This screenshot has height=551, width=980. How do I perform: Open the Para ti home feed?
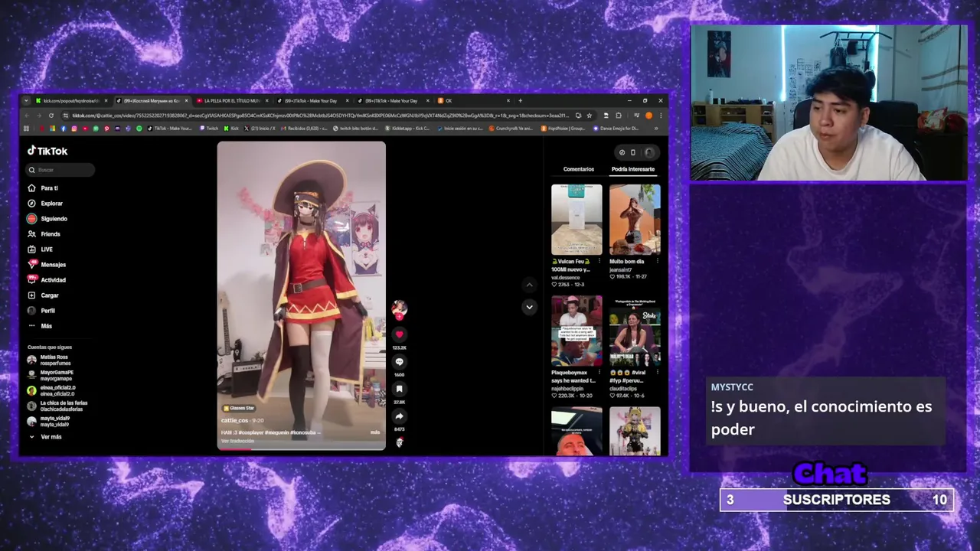(x=43, y=187)
